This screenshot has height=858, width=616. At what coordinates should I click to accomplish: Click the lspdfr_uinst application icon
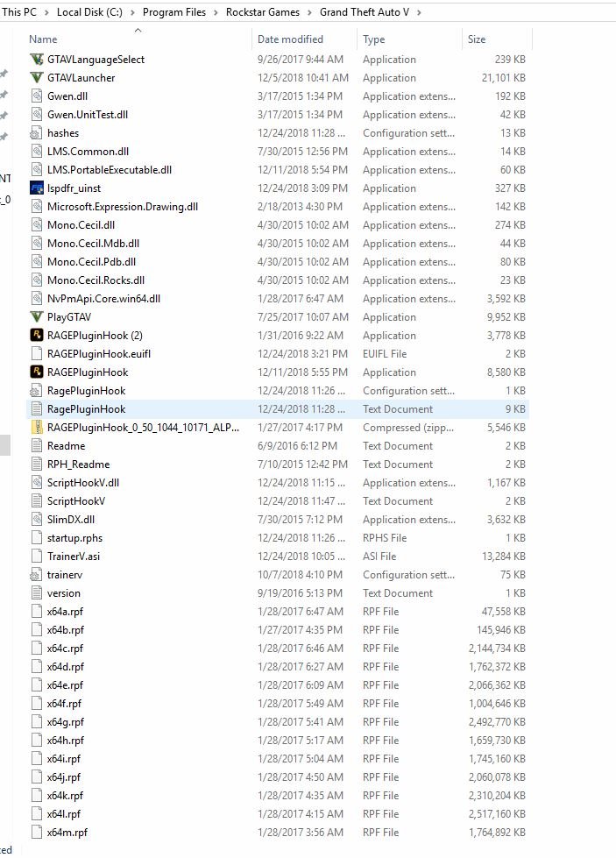(x=37, y=188)
